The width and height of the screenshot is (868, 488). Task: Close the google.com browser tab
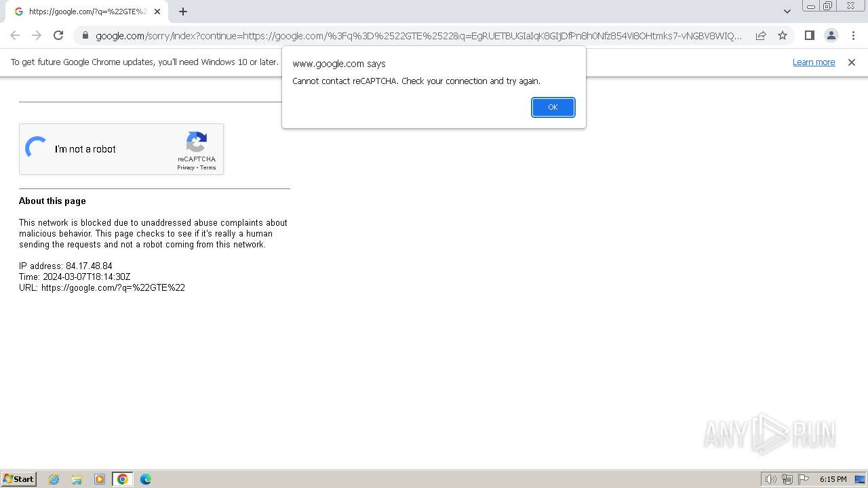click(x=157, y=12)
